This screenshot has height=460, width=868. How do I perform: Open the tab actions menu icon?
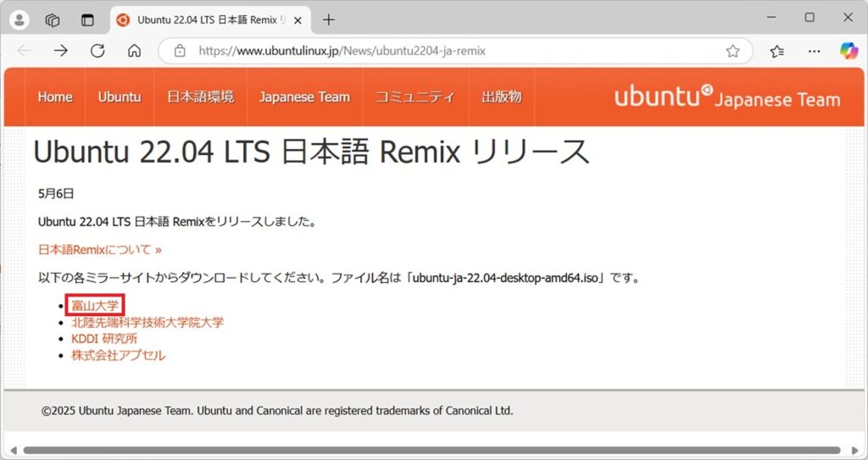(87, 20)
